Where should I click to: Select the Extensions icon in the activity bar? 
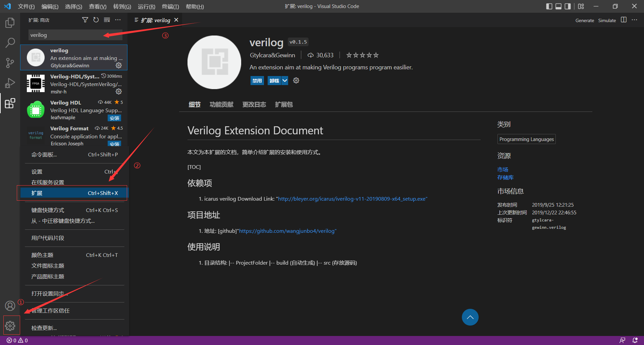tap(10, 103)
